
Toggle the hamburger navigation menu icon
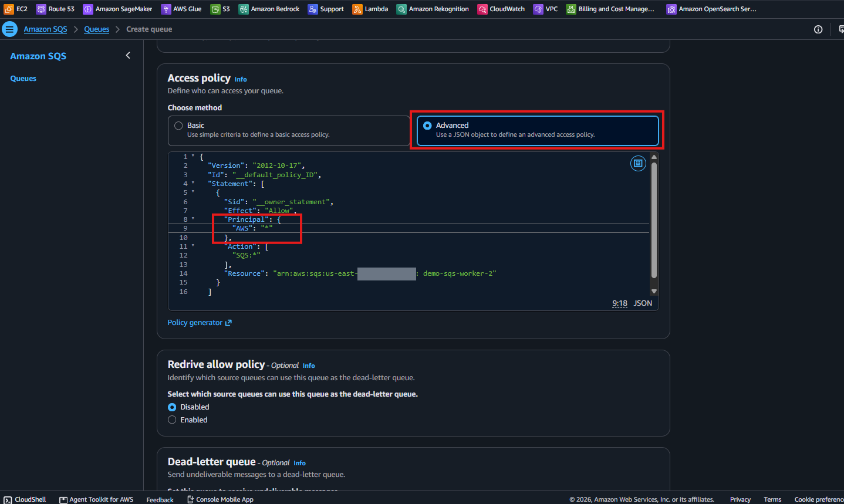tap(9, 29)
